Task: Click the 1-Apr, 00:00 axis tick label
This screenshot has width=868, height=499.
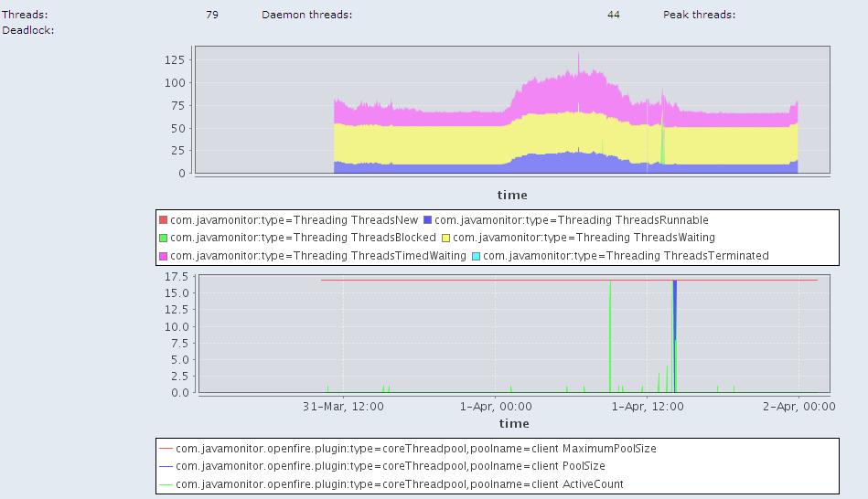Action: [x=496, y=407]
